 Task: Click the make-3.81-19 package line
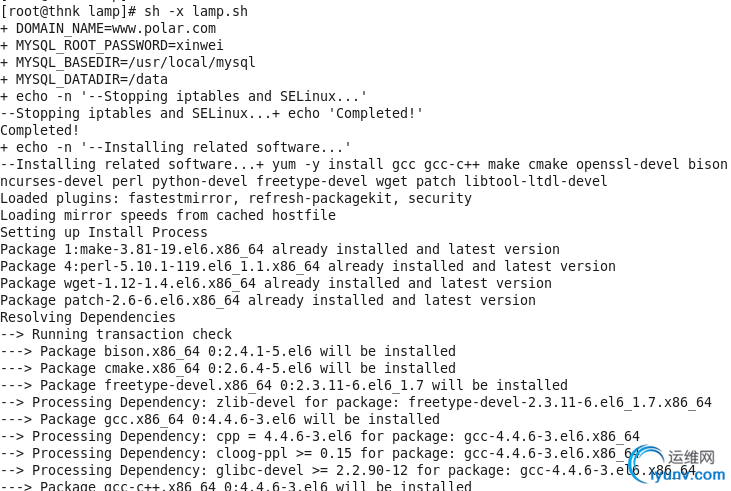(280, 249)
